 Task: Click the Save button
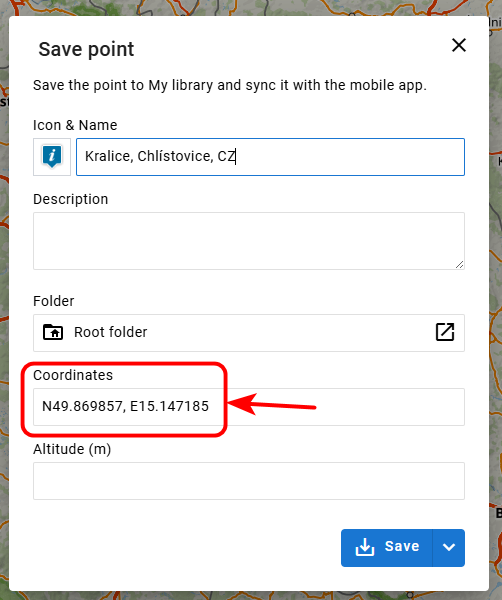pos(387,548)
